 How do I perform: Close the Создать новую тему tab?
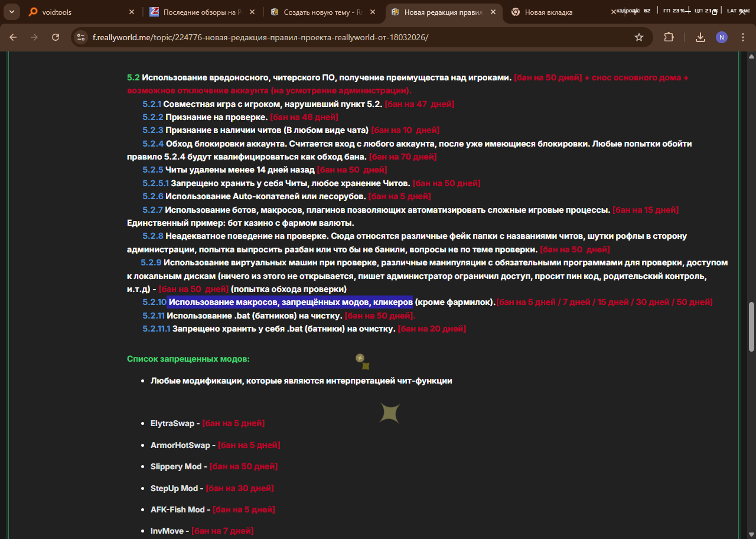pos(373,12)
